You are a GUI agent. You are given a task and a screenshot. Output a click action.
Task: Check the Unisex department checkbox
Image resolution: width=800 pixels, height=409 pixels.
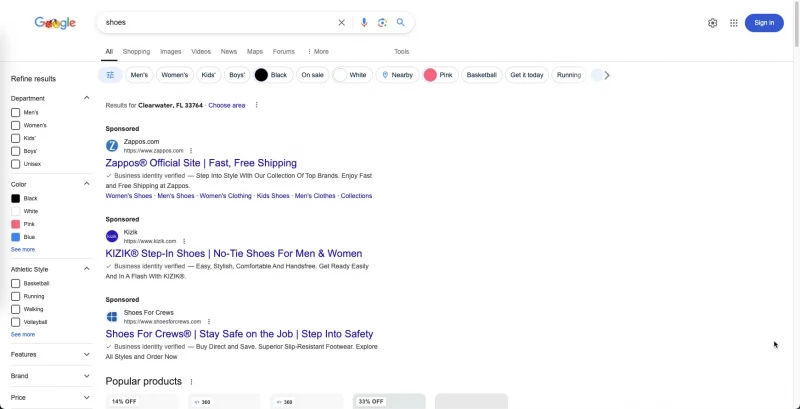(x=15, y=164)
